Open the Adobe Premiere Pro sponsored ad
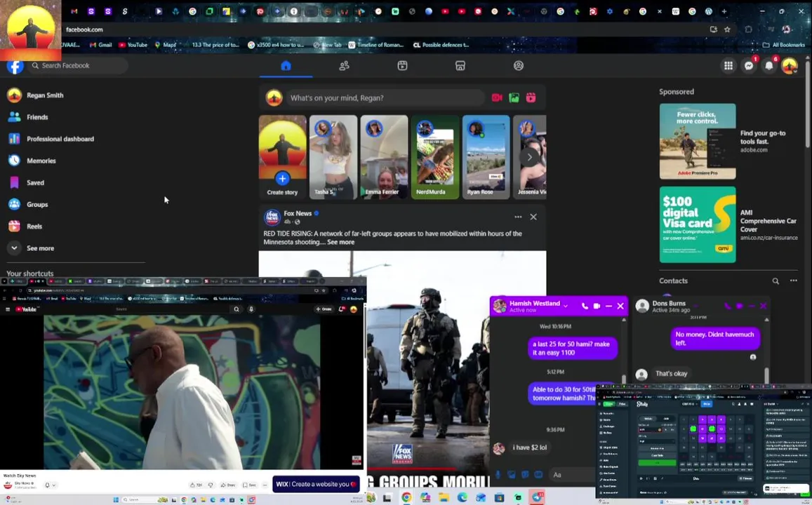The width and height of the screenshot is (812, 505). [698, 141]
